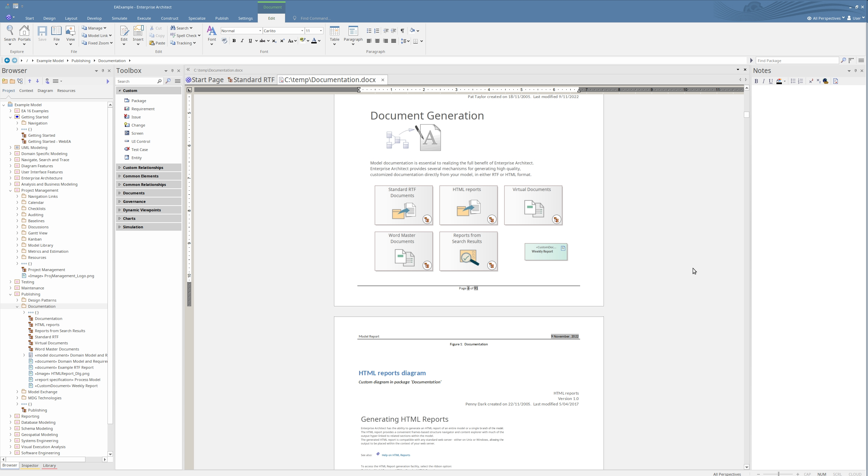Click the navigate forward arrow
The image size is (868, 476).
coord(15,60)
